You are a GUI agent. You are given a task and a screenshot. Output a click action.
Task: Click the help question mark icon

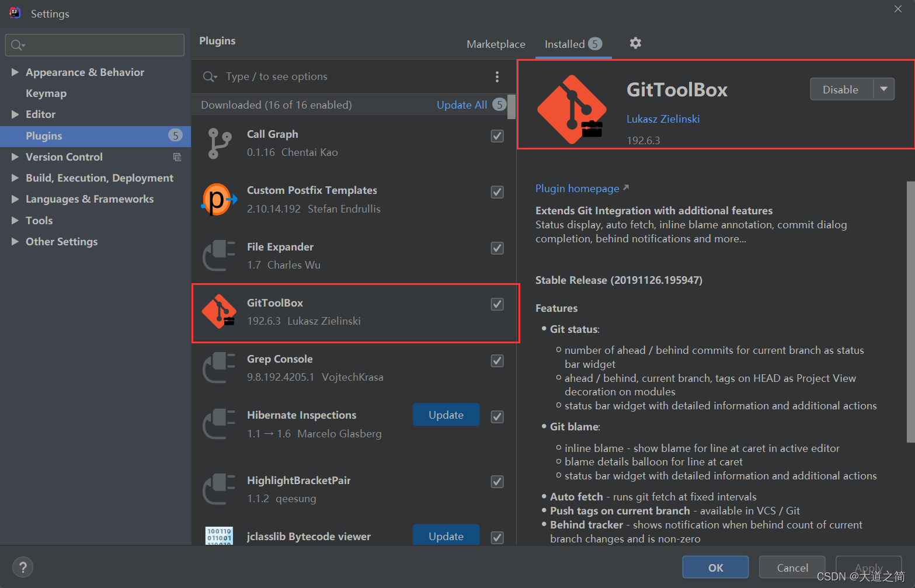pyautogui.click(x=23, y=567)
